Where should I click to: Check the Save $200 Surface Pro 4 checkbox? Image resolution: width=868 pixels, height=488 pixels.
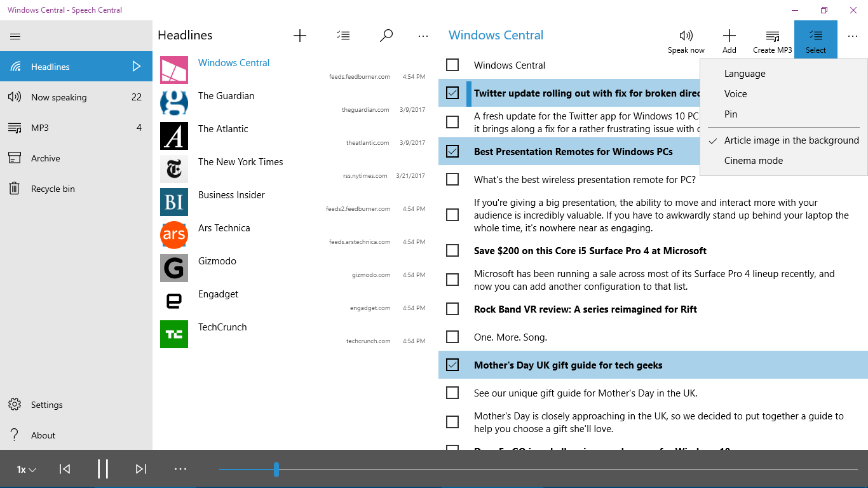[x=452, y=250]
